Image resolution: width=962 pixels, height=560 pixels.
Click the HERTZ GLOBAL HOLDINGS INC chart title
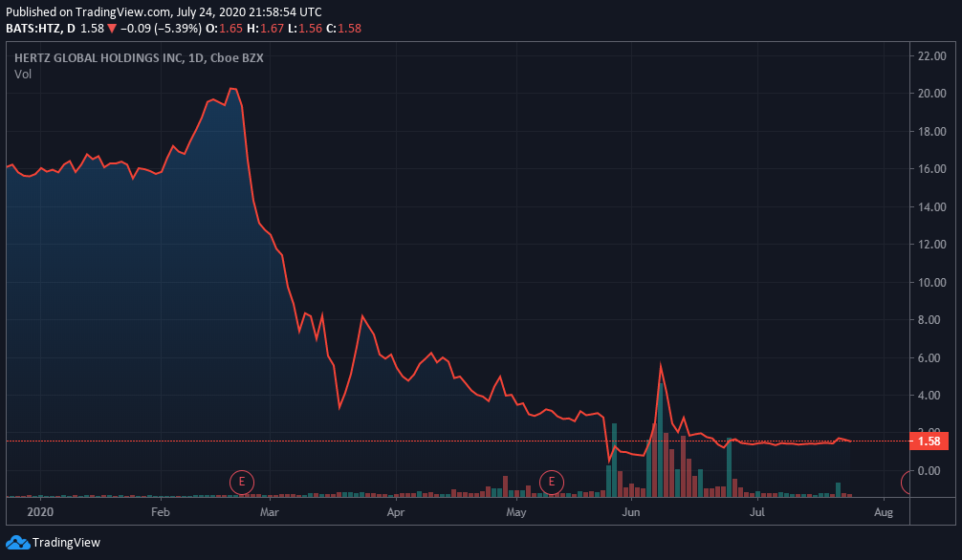click(139, 57)
